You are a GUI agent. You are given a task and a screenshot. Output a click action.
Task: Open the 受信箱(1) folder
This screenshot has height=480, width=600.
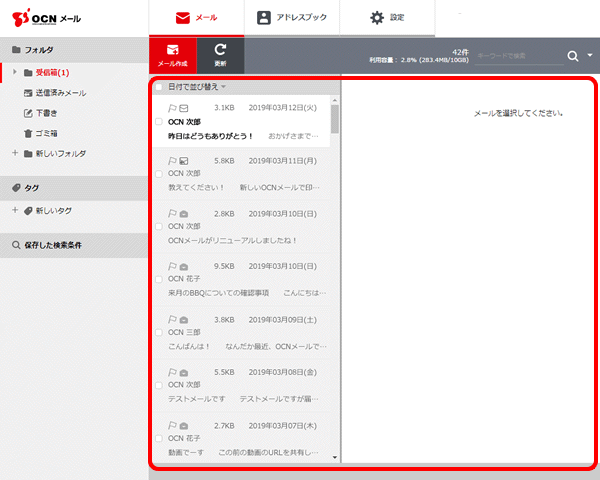pyautogui.click(x=52, y=72)
